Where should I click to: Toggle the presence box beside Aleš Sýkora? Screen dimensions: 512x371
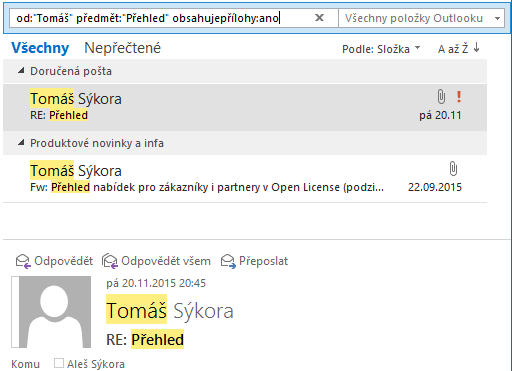tap(59, 363)
